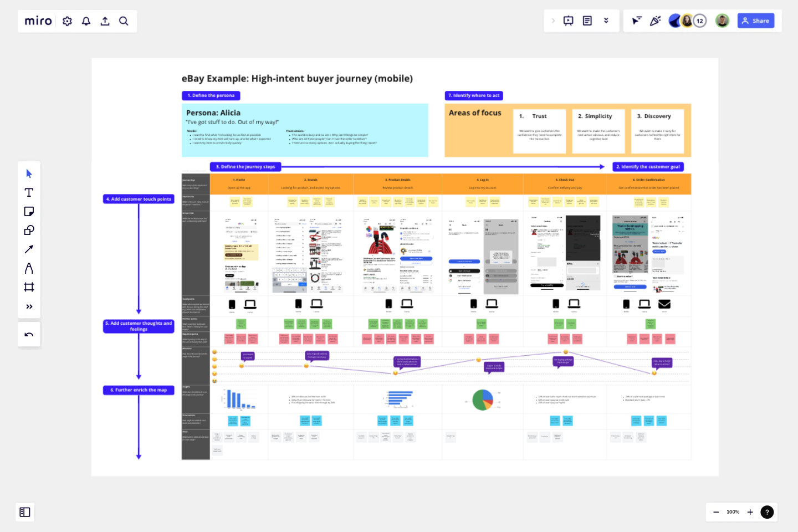Open the reactions confetti tool
The height and width of the screenshot is (532, 798).
click(656, 21)
